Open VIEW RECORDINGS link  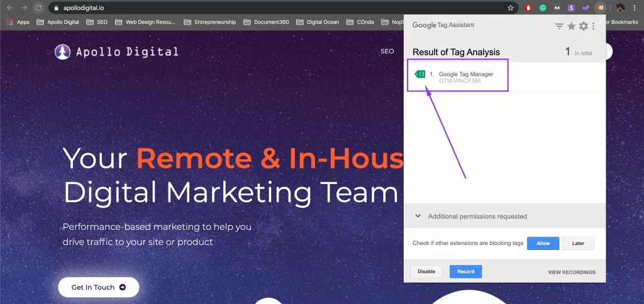pos(571,273)
